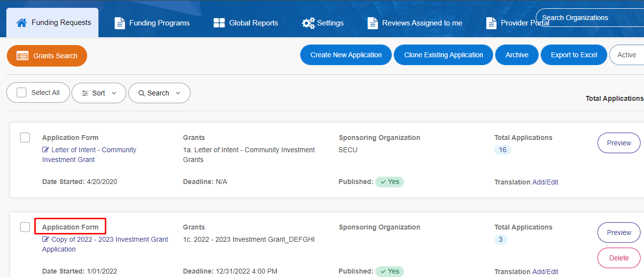Focus the Search Organizations field

click(590, 18)
